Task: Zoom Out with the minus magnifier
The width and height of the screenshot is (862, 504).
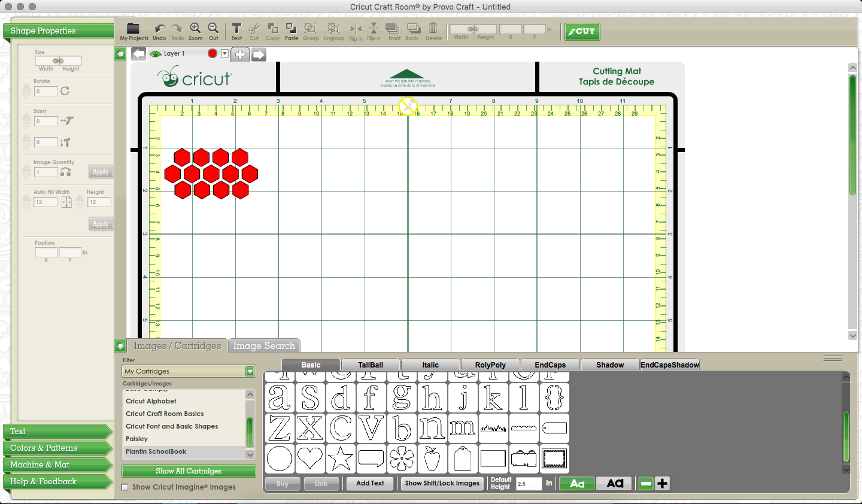Action: (x=213, y=28)
